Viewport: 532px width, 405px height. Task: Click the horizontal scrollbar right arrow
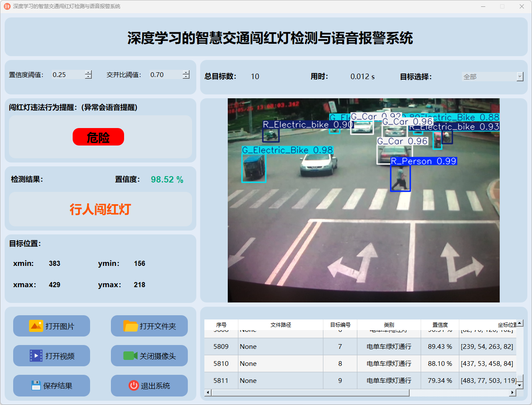[513, 393]
